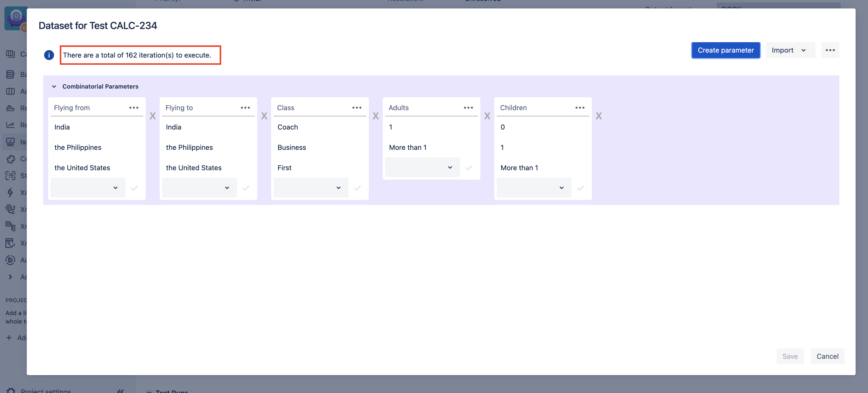This screenshot has width=868, height=393.
Task: Open the new value dropdown under Adults
Action: tap(423, 167)
